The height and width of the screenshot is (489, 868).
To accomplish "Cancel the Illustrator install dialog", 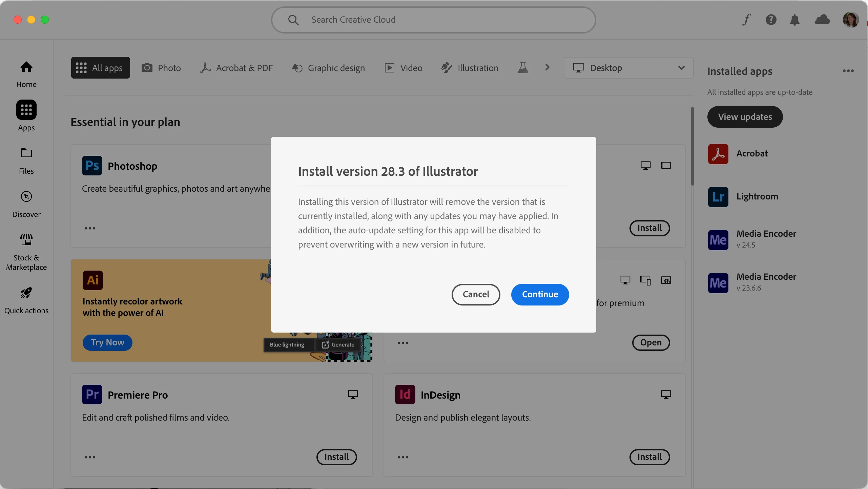I will click(x=476, y=294).
